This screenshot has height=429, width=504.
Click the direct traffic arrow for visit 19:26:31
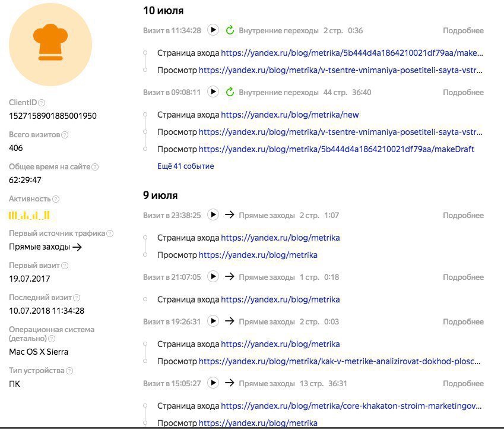tap(230, 321)
